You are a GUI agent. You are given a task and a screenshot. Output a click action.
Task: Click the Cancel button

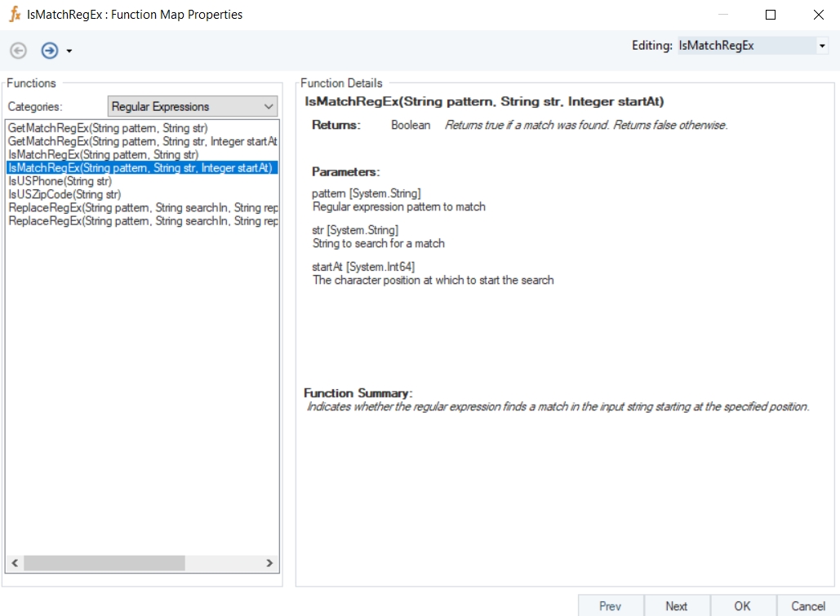tap(807, 605)
